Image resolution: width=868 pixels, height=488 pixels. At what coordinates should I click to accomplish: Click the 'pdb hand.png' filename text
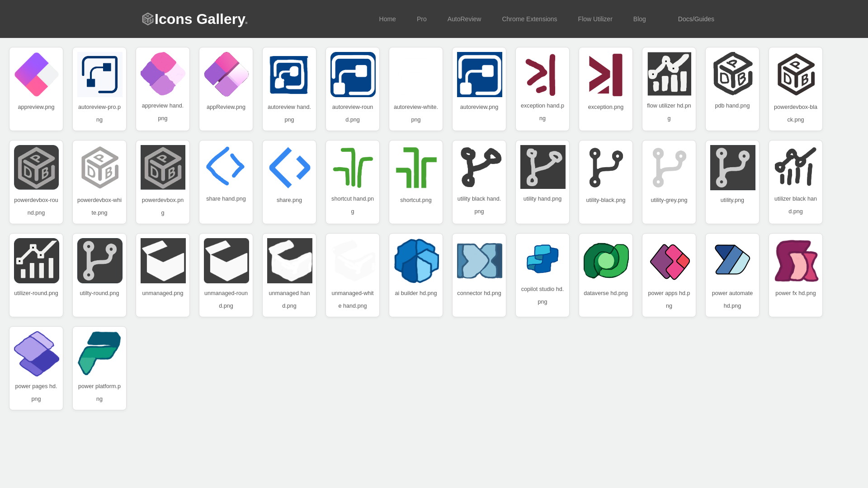tap(732, 106)
